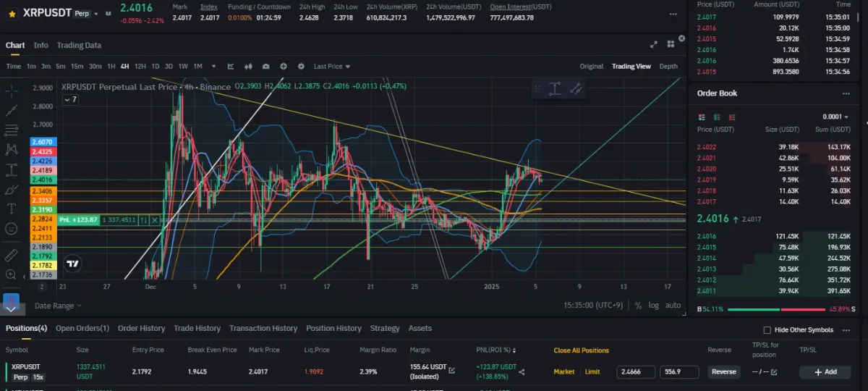Switch chart interval to 1D

[156, 66]
